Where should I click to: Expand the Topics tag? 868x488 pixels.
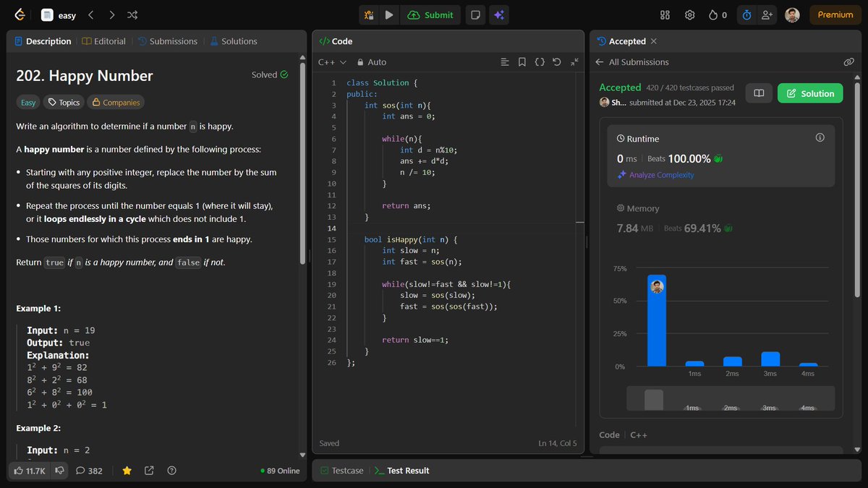click(x=64, y=103)
